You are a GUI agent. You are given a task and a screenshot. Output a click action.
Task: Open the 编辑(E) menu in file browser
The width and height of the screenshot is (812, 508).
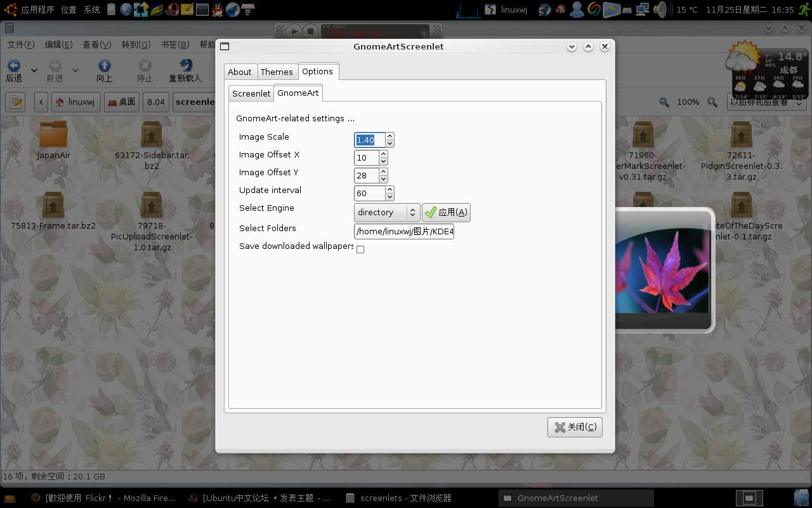point(58,44)
